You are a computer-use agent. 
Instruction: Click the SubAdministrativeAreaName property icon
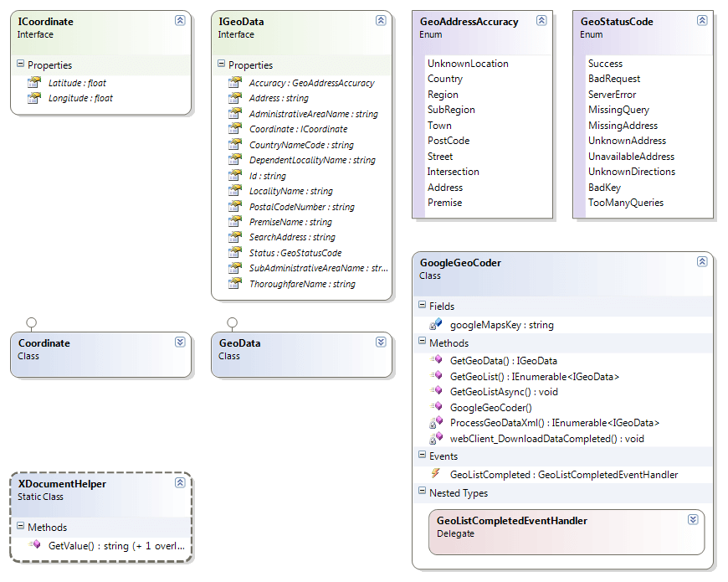(x=235, y=267)
